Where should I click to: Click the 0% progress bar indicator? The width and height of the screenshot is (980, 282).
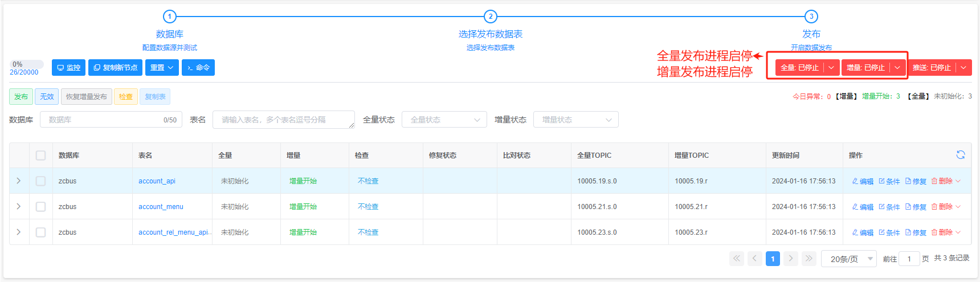(x=26, y=64)
